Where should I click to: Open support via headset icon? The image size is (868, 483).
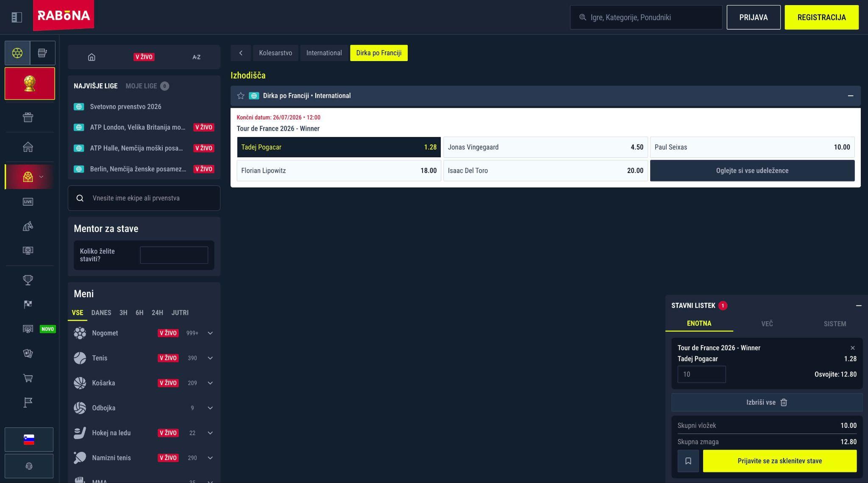29,466
